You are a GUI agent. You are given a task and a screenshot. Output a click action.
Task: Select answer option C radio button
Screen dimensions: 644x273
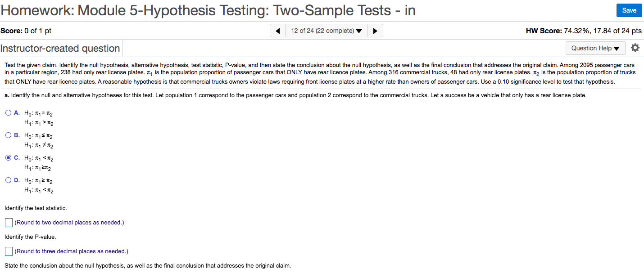click(x=9, y=158)
